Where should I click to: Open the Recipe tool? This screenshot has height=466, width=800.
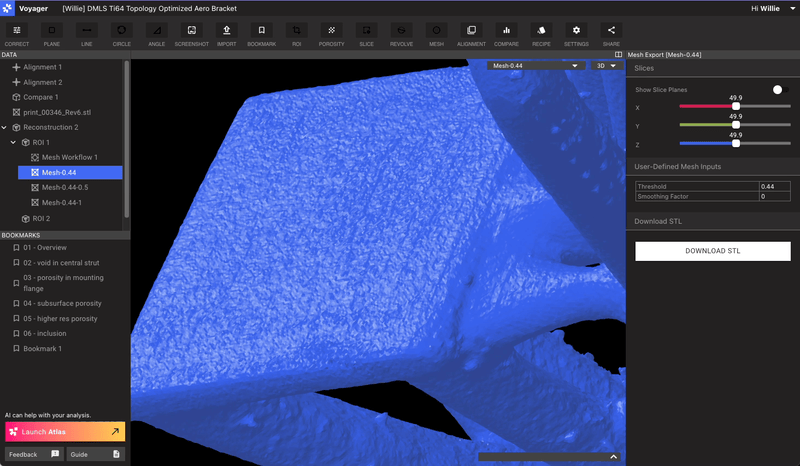coord(541,34)
